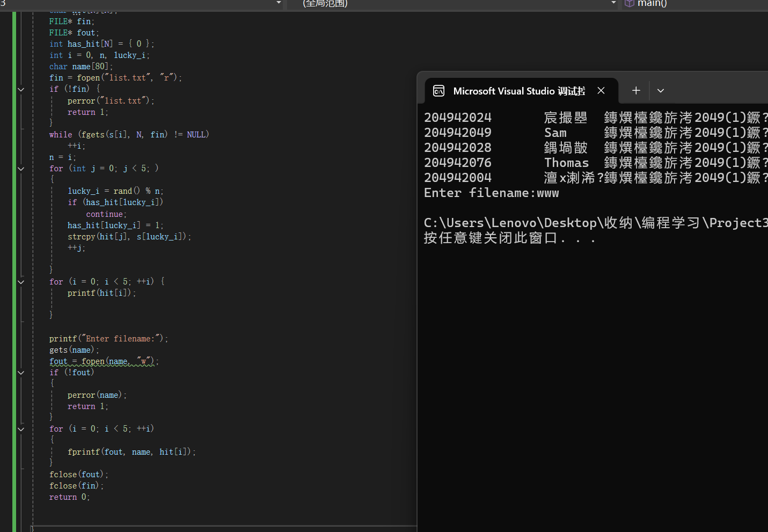Click the 'continue;' statement
The image size is (768, 532).
point(106,214)
